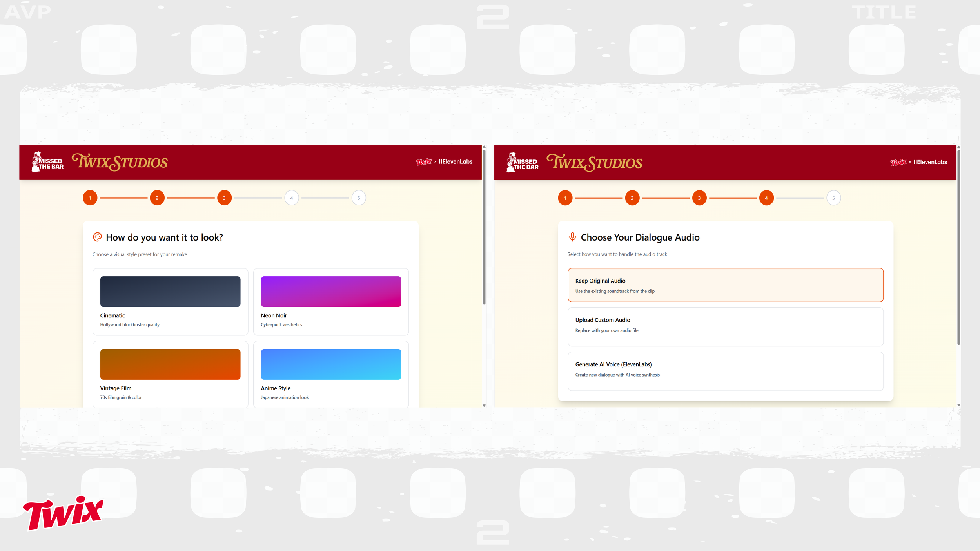Choose the Neon Noir style preset card
Image resolution: width=980 pixels, height=551 pixels.
point(331,302)
